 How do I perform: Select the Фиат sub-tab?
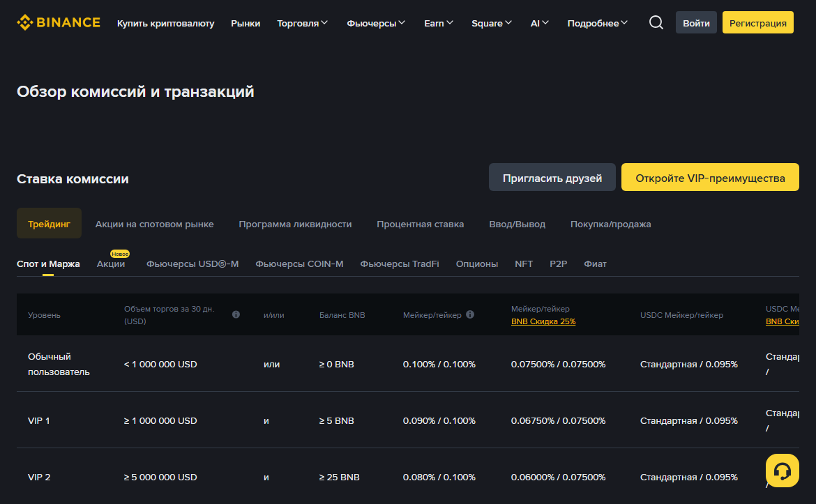click(596, 264)
